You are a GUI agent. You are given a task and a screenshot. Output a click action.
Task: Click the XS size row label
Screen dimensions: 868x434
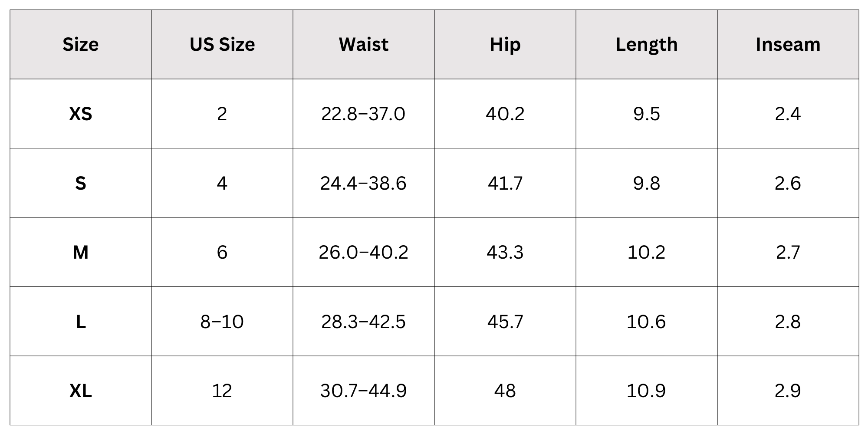click(81, 114)
